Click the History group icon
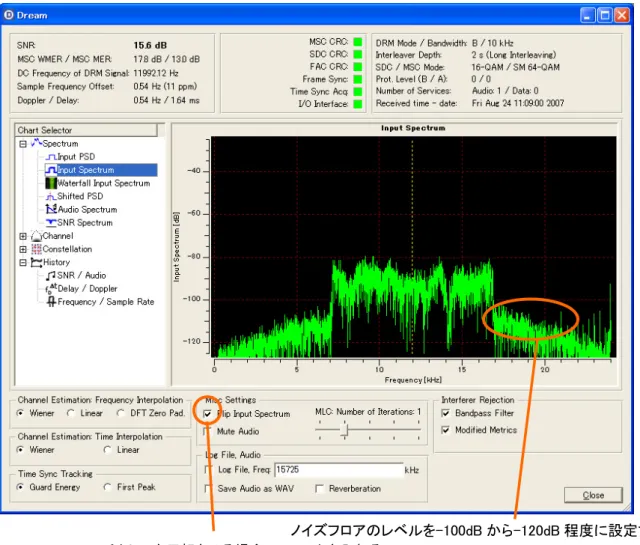 [x=36, y=262]
